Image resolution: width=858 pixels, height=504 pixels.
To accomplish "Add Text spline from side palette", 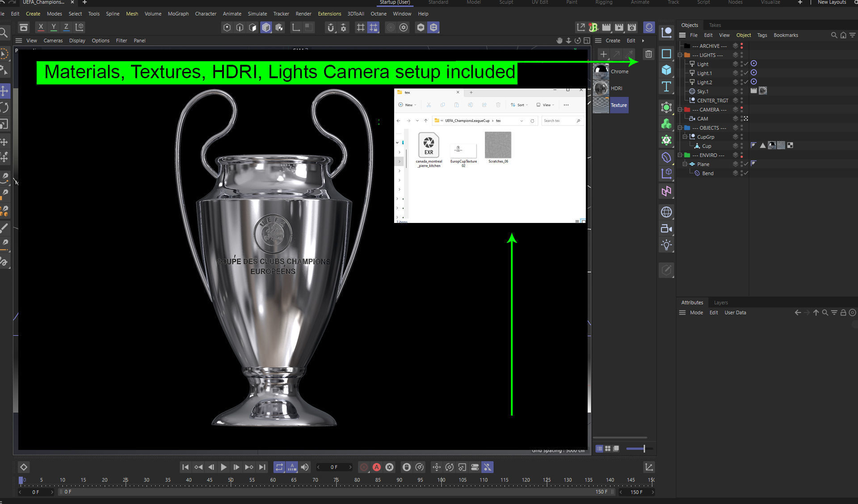I will point(666,87).
